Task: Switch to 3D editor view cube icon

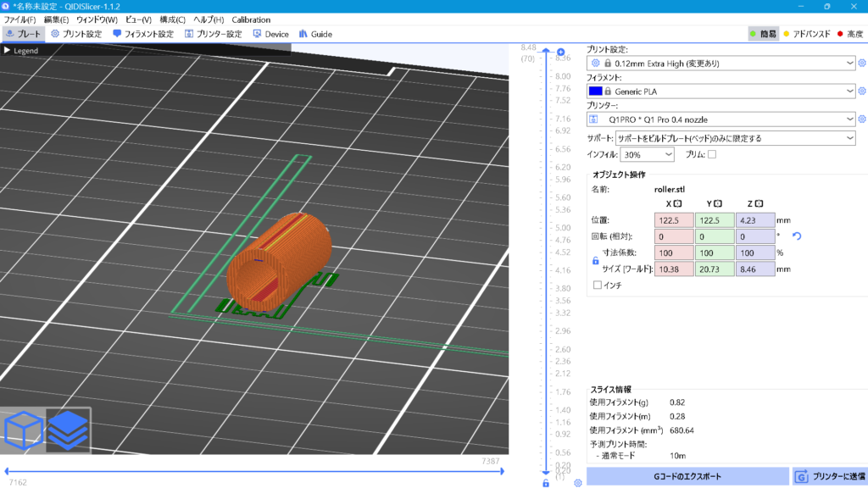Action: pos(23,430)
